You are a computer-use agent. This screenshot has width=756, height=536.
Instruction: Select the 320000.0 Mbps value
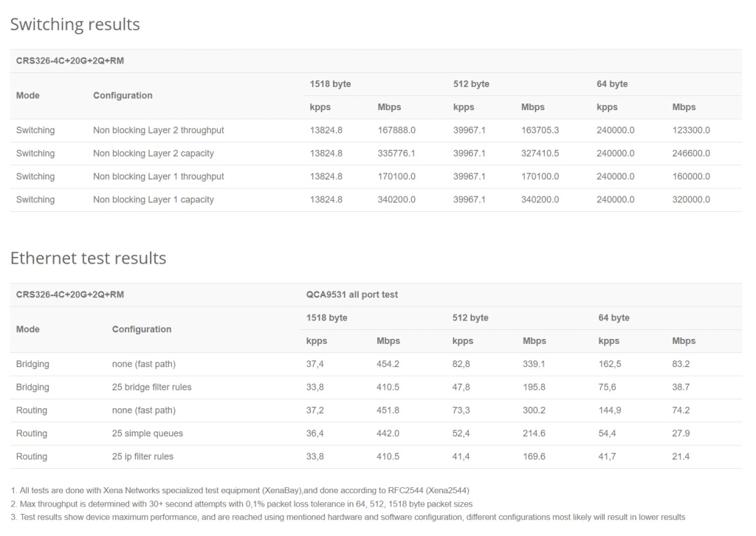pyautogui.click(x=691, y=199)
